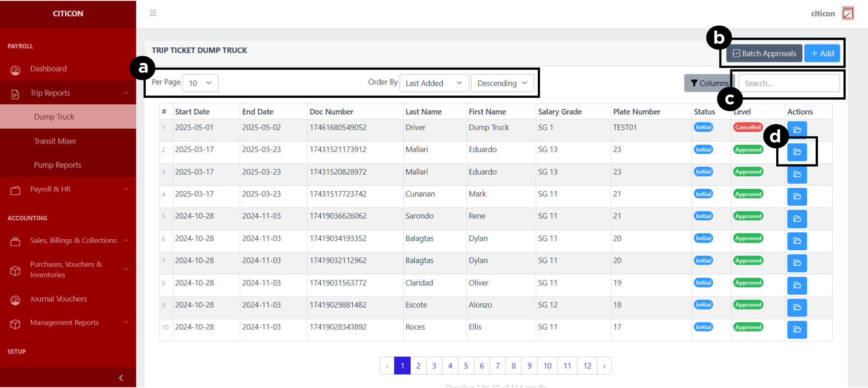This screenshot has width=868, height=388.
Task: Click the Dashboard sidebar icon
Action: click(16, 70)
